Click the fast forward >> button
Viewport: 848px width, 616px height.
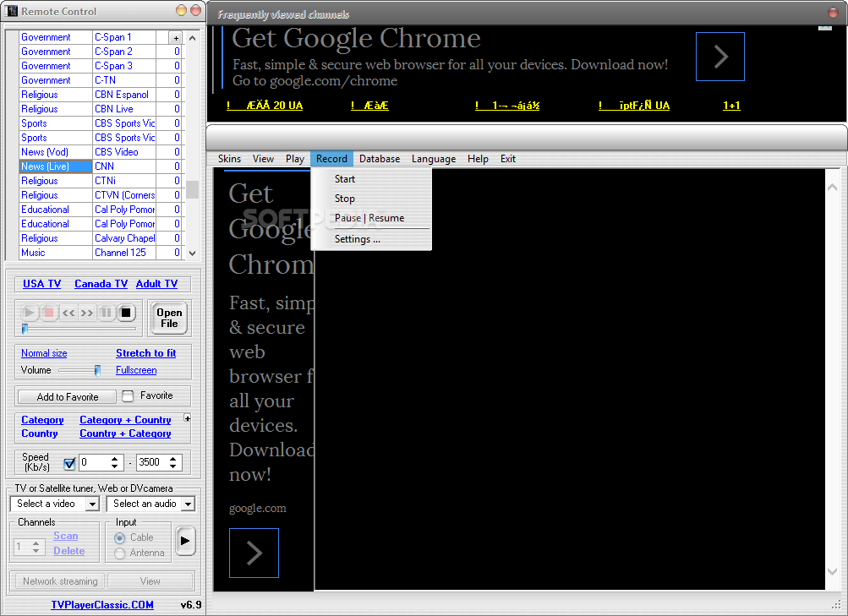[x=87, y=313]
